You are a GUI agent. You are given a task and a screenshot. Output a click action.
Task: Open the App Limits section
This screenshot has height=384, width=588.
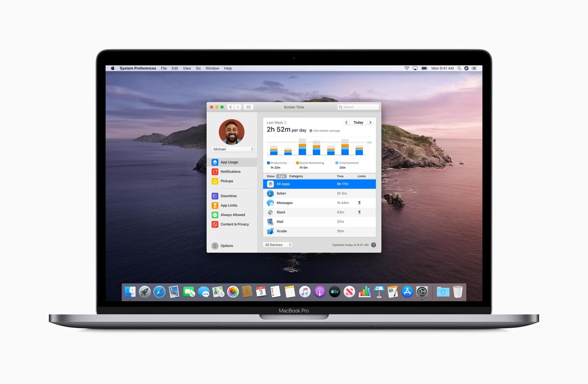tap(228, 205)
